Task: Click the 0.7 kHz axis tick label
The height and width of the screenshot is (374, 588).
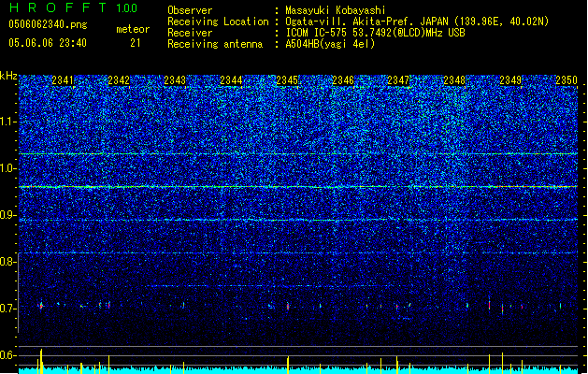Action: coord(8,309)
